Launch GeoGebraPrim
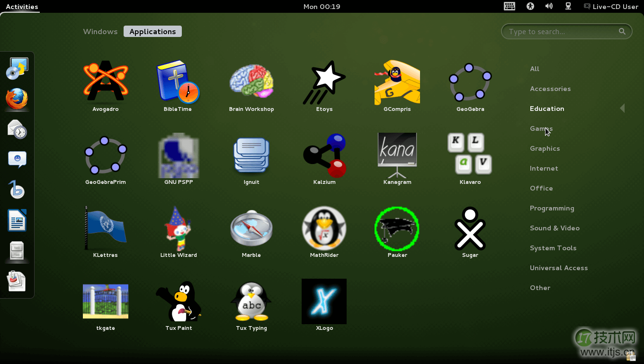The image size is (644, 364). 106,158
